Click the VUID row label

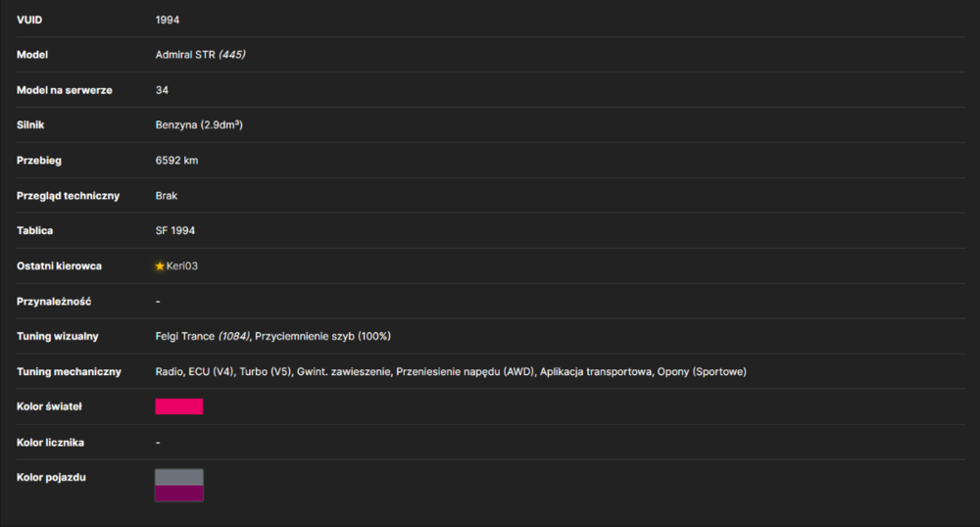(x=29, y=20)
